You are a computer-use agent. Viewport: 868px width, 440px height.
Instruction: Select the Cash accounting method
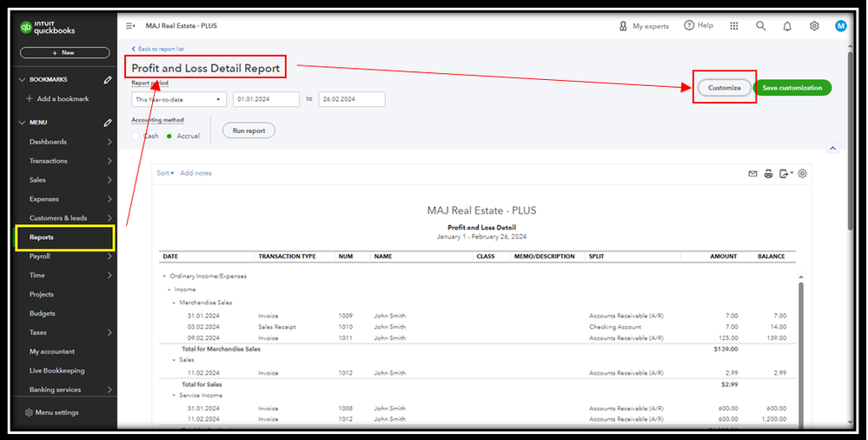136,136
